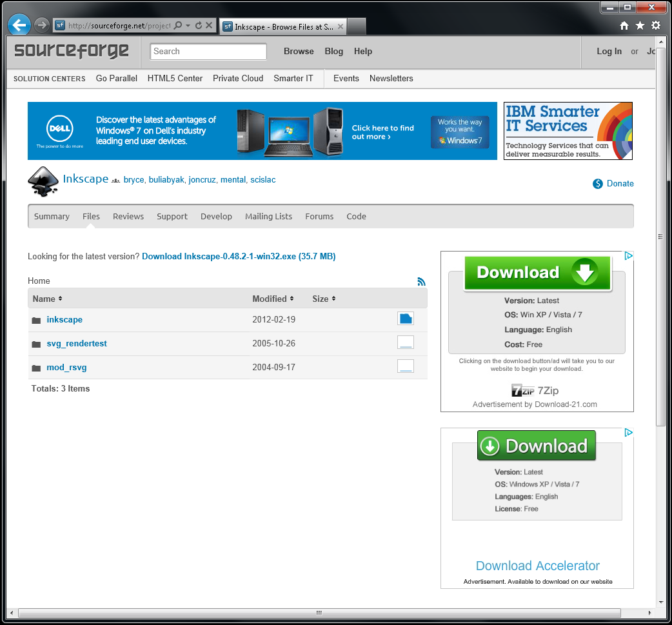Focus the SourceForge Search field

click(208, 52)
